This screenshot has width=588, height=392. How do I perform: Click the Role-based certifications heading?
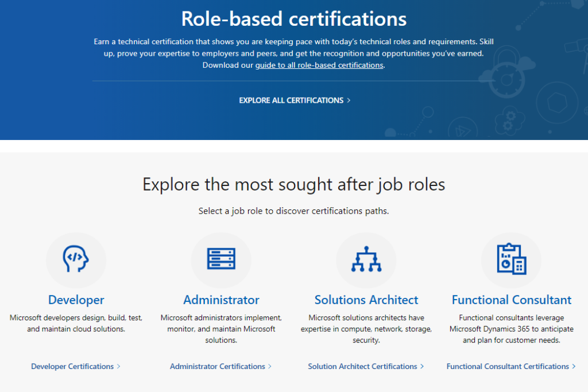[x=294, y=19]
